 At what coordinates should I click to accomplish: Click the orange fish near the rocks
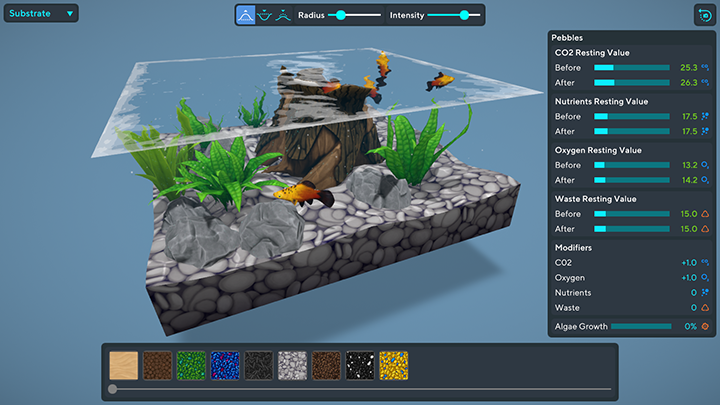(304, 194)
